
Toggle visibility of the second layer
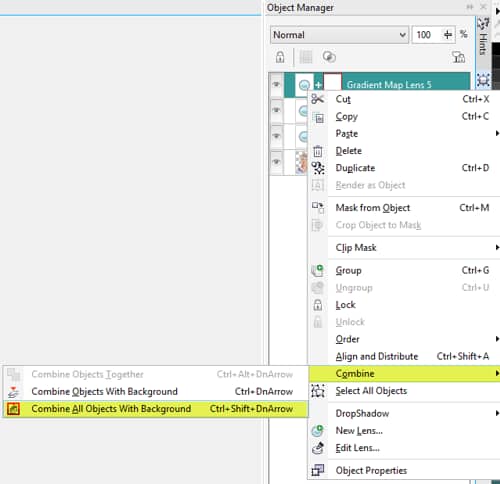276,110
